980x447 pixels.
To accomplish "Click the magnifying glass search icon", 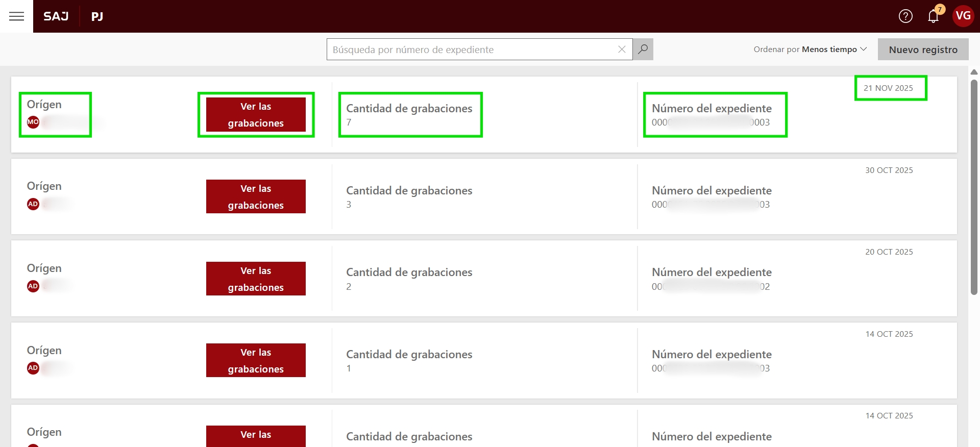I will pyautogui.click(x=643, y=49).
